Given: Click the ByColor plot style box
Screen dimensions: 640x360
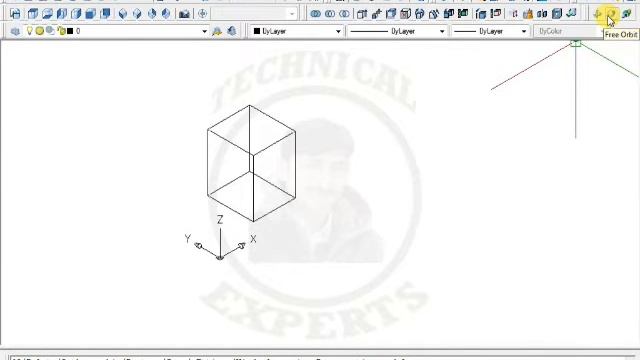Looking at the screenshot, I should pyautogui.click(x=567, y=31).
